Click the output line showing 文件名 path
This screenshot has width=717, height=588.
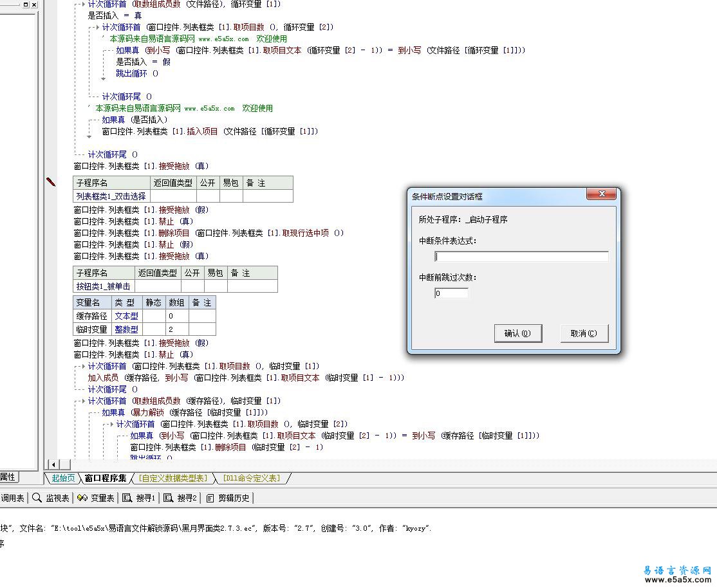tap(216, 529)
